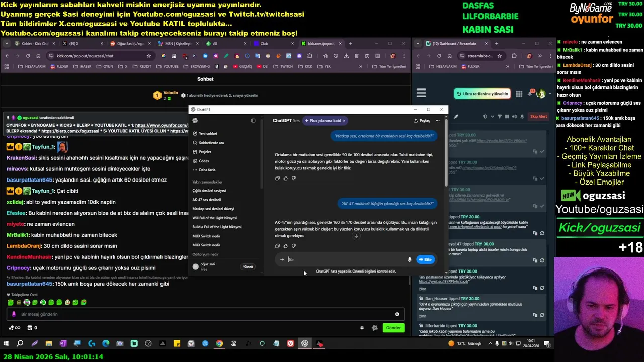This screenshot has height=362, width=644.
Task: Dismiss the Plus planına katıl pill
Action: point(344,121)
